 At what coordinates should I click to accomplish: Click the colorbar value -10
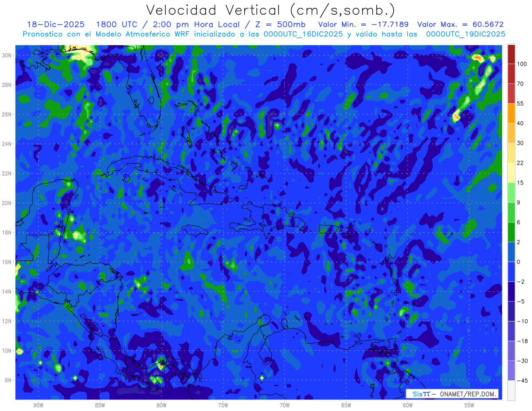tap(522, 321)
